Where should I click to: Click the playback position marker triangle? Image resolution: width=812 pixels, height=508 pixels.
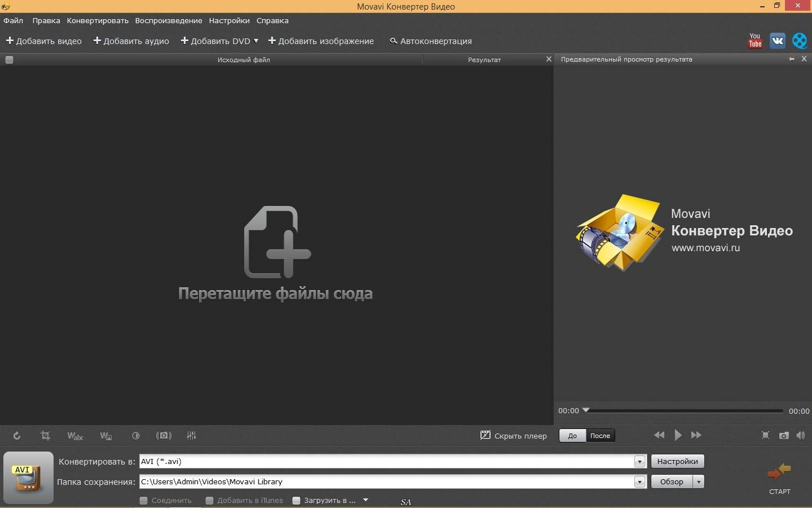point(586,410)
